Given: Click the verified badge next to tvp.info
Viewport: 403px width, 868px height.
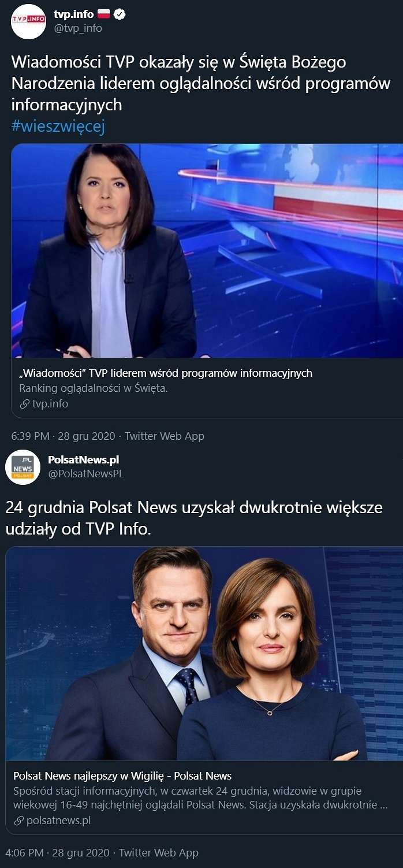Looking at the screenshot, I should point(120,14).
